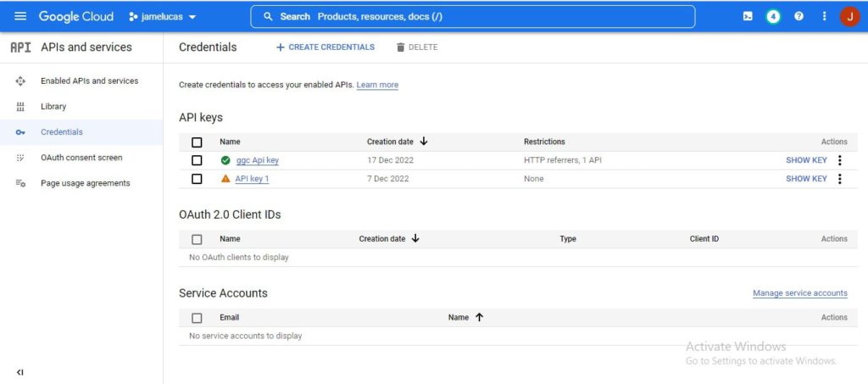This screenshot has width=868, height=384.
Task: Open the help question mark icon
Action: click(798, 17)
